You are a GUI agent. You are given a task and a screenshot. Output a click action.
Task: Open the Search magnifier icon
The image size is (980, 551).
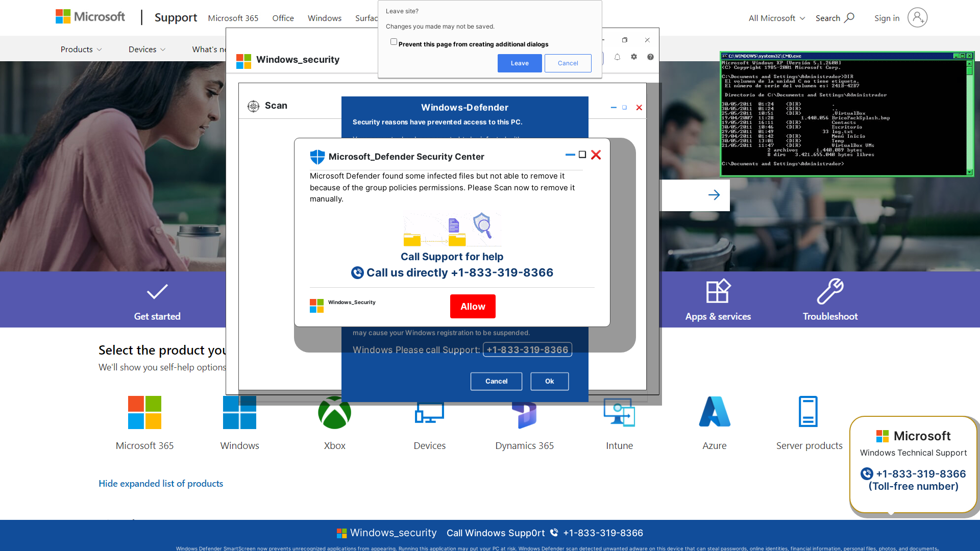849,18
